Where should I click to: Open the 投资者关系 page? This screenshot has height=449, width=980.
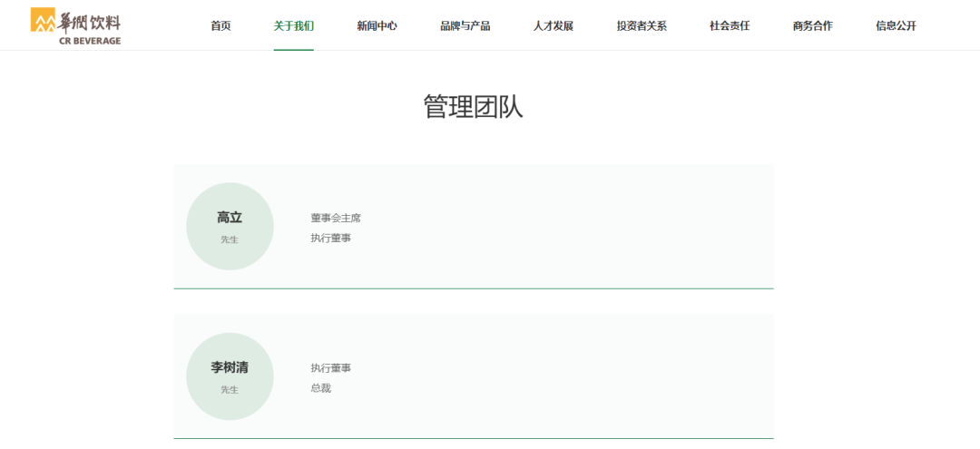click(642, 26)
